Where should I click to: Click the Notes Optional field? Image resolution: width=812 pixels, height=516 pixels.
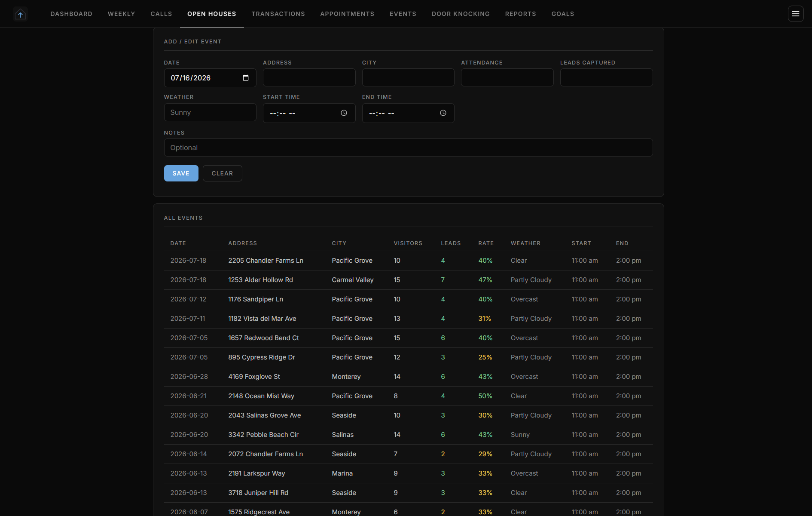click(x=408, y=147)
